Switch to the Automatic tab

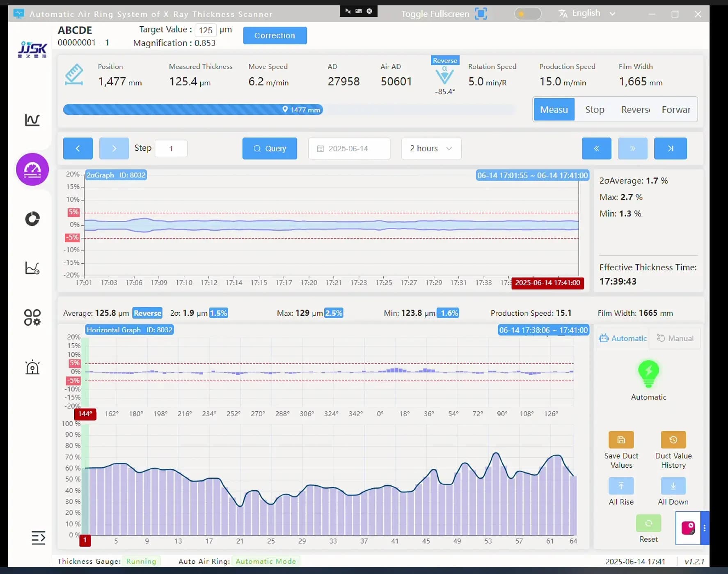coord(623,338)
